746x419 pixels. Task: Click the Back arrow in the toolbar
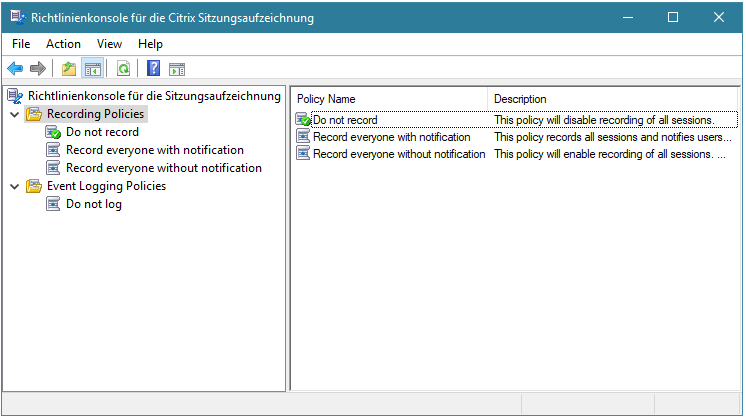(15, 69)
